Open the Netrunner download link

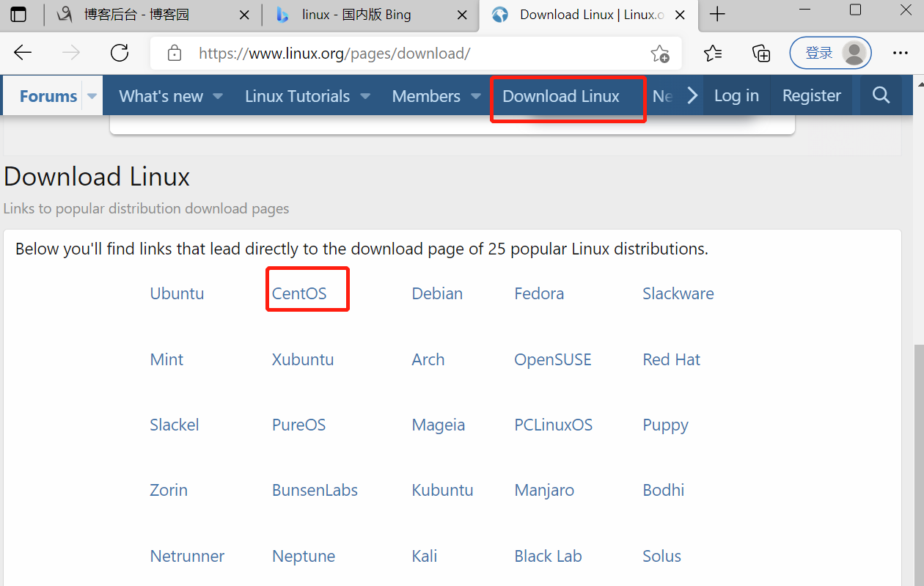click(188, 556)
